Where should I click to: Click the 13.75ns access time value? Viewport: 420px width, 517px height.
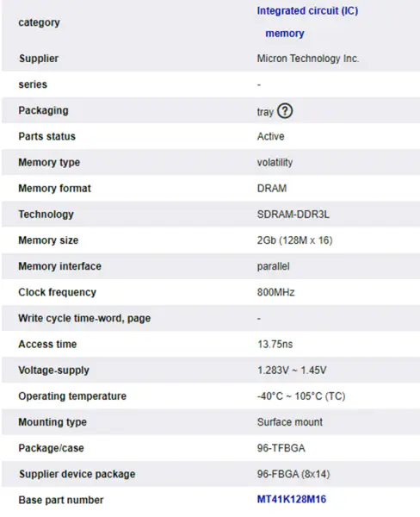point(275,344)
